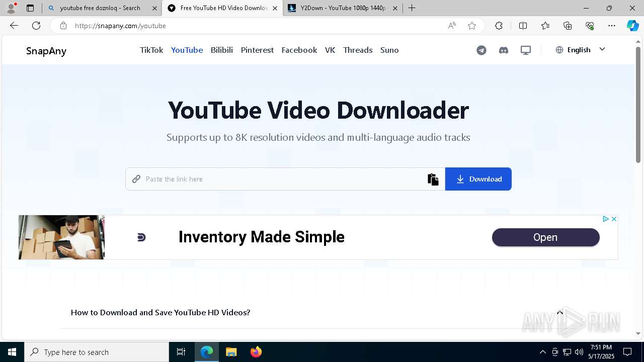Open the AdChoices info triangle
The width and height of the screenshot is (644, 362).
pos(606,219)
